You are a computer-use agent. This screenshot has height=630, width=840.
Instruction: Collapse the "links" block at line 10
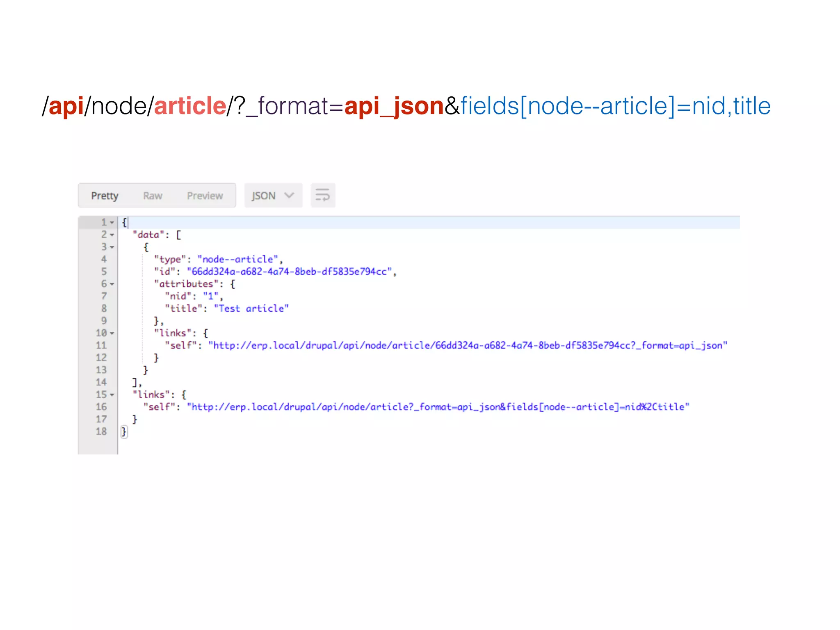coord(112,333)
